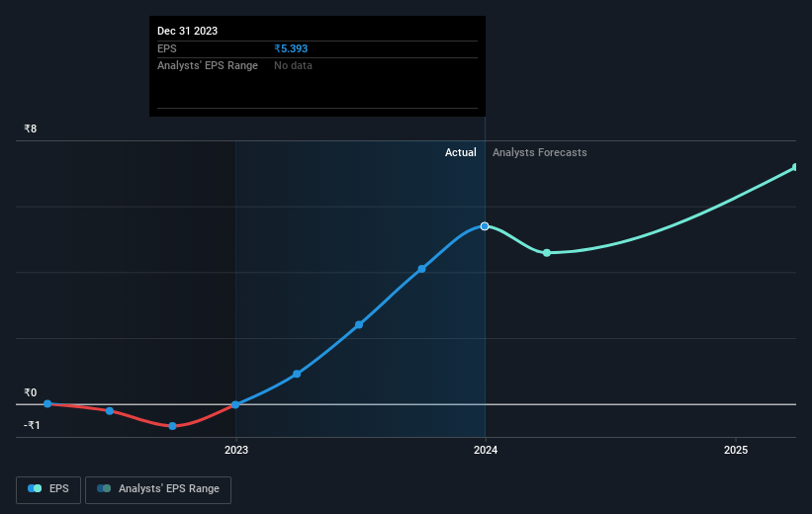Click the mid-2023 EPS data point
The height and width of the screenshot is (514, 812).
359,325
